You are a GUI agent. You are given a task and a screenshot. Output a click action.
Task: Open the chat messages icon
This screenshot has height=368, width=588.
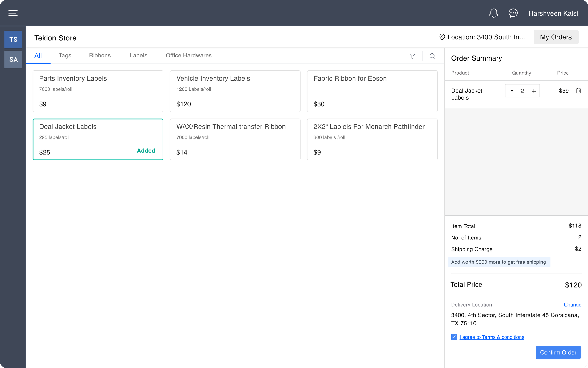tap(513, 13)
